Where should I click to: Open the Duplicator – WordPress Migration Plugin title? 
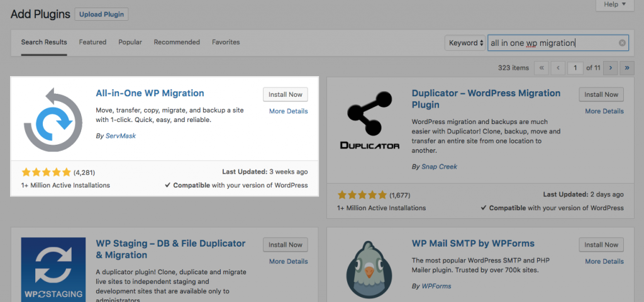[x=486, y=99]
